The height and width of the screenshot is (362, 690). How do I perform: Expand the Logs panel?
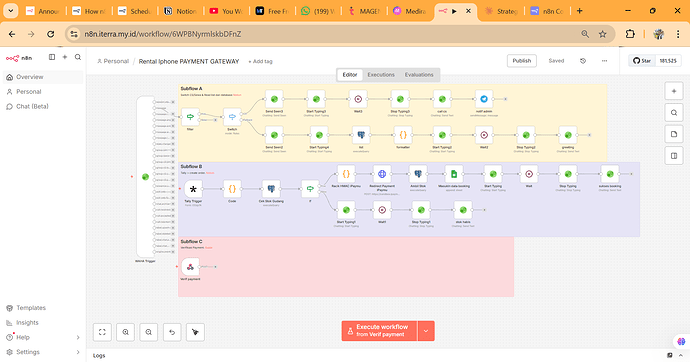click(x=681, y=355)
